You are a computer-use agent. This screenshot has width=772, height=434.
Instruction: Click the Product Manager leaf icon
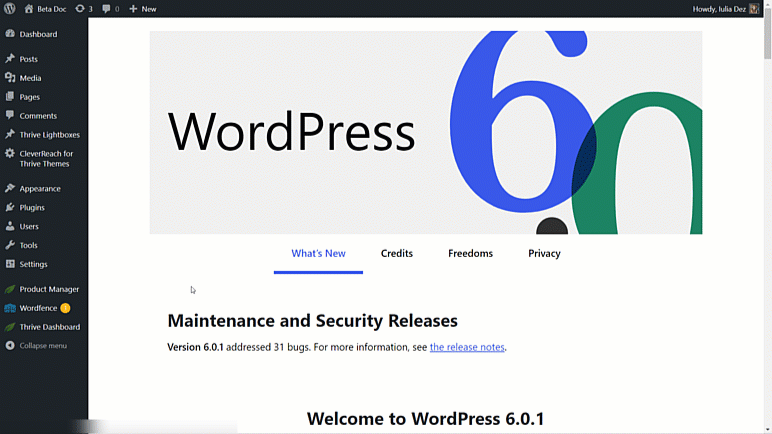(10, 289)
